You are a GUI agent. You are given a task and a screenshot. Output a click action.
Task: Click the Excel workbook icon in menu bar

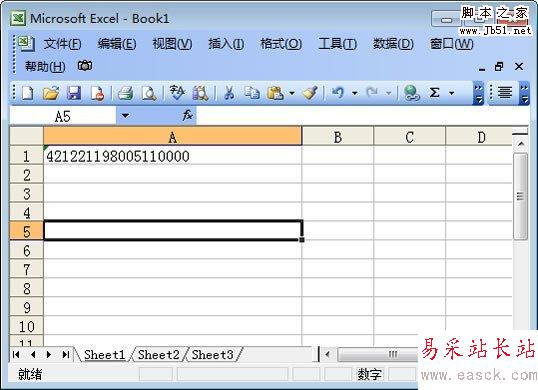tap(26, 44)
